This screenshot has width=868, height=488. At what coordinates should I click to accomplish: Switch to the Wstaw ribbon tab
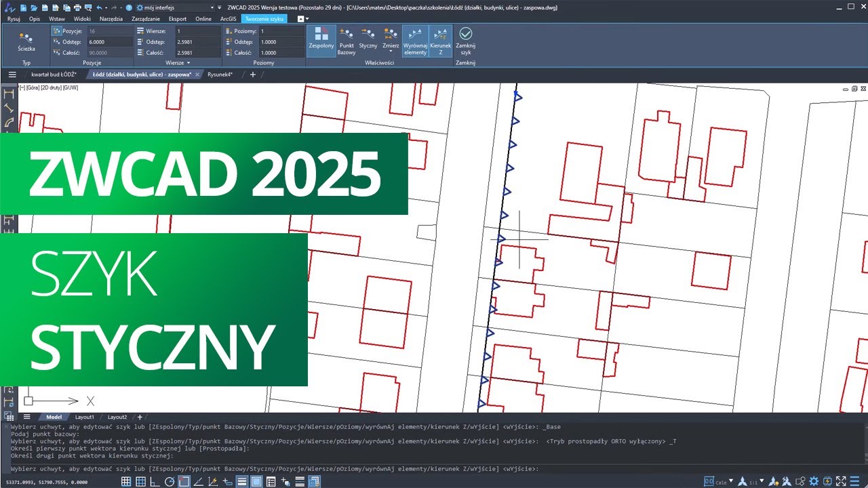(x=57, y=19)
